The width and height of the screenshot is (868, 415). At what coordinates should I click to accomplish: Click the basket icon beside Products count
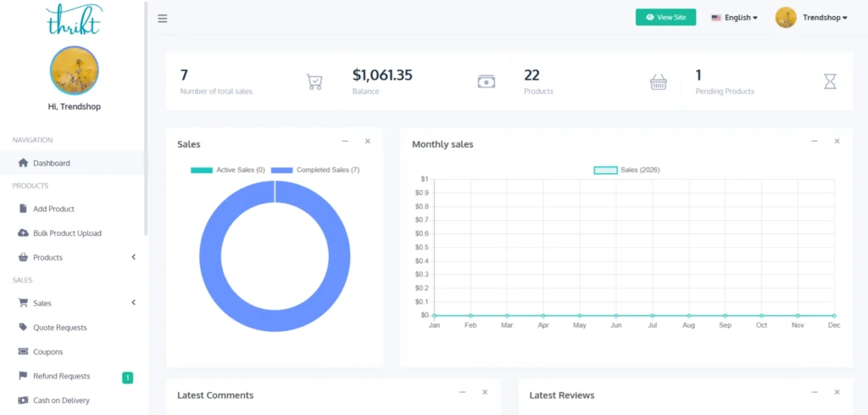click(x=658, y=81)
